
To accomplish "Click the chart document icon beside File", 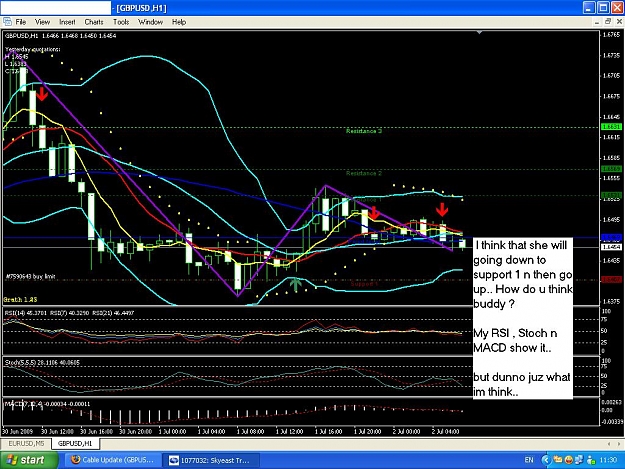I will pos(7,22).
